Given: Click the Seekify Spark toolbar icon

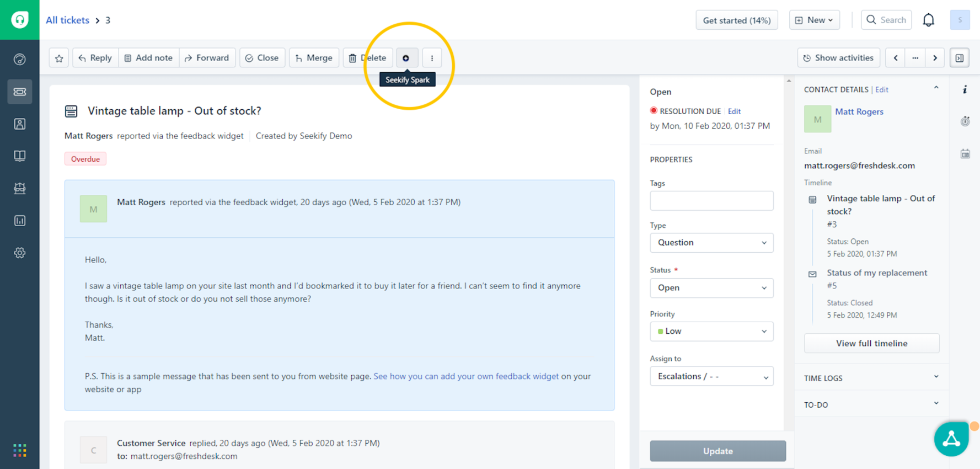Looking at the screenshot, I should click(406, 58).
